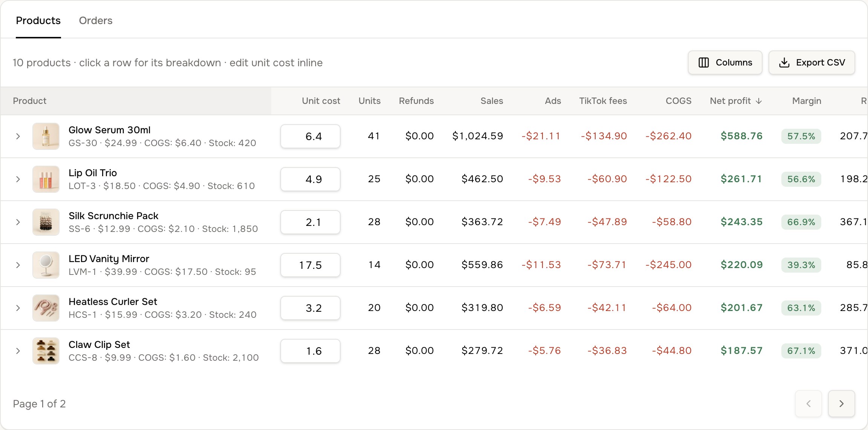Click the $588.76 net profit value
The width and height of the screenshot is (868, 430).
(741, 136)
